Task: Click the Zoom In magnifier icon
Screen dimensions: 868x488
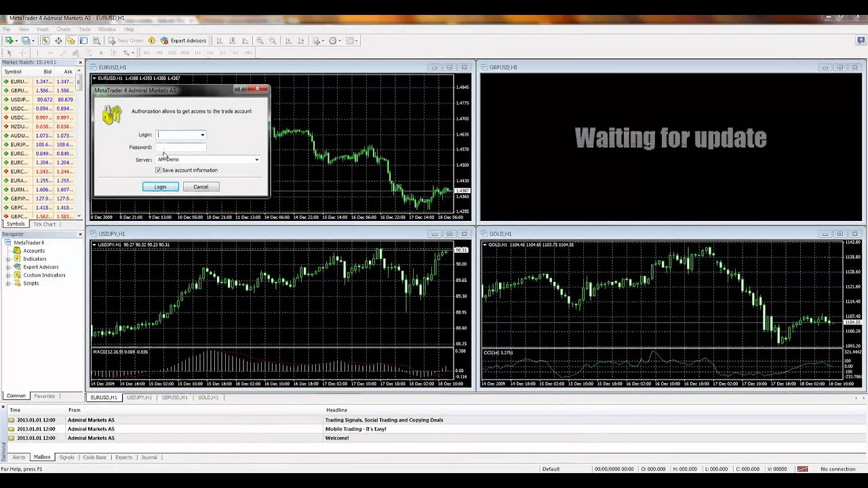Action: tap(260, 41)
